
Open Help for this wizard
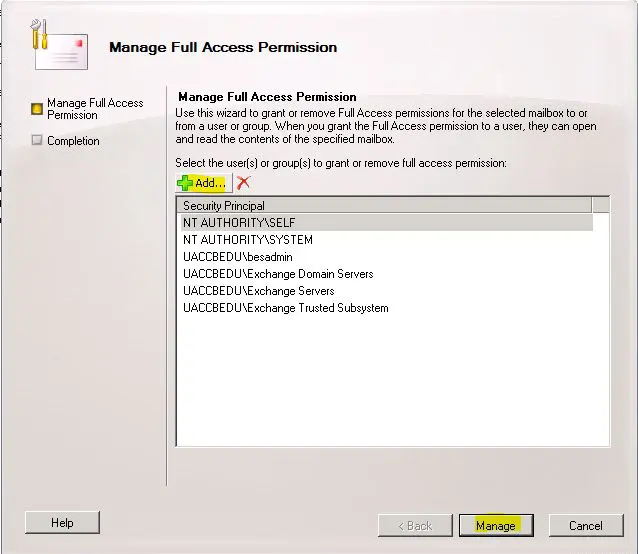point(62,522)
